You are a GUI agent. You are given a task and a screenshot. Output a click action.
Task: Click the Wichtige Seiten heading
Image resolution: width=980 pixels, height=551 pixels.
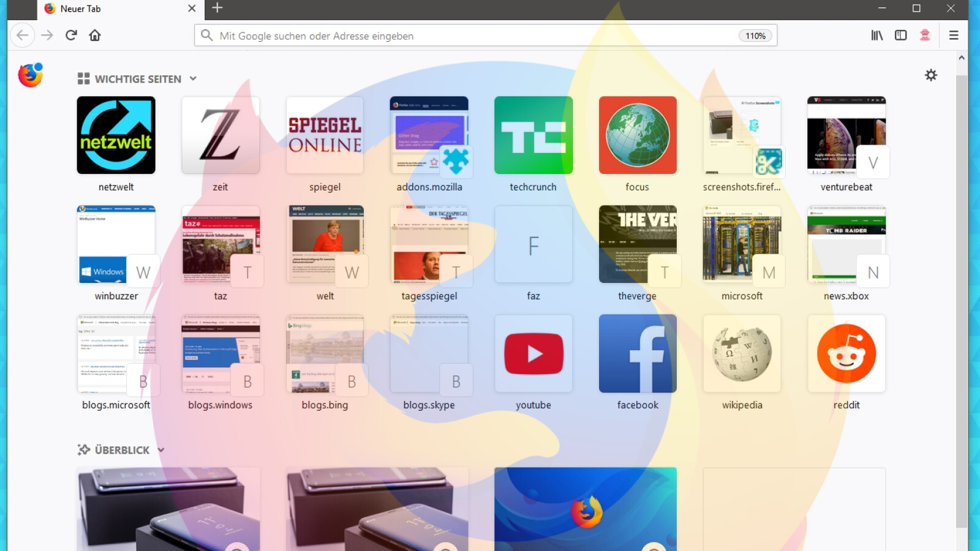pos(138,79)
